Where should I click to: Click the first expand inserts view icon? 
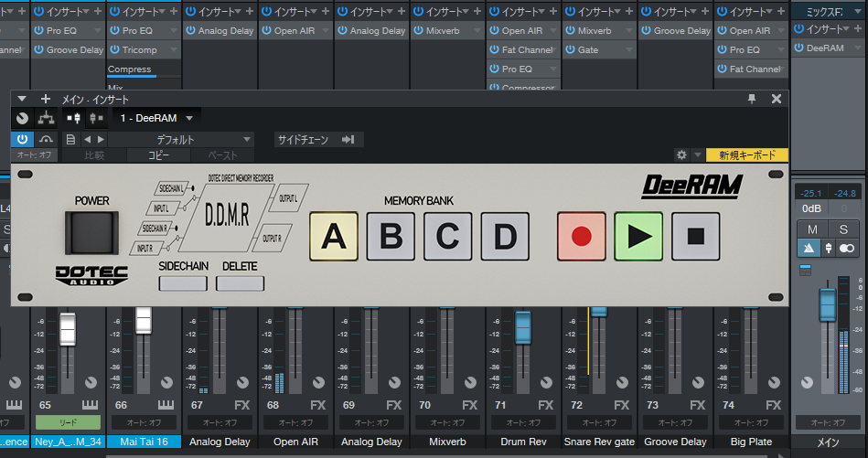73,118
